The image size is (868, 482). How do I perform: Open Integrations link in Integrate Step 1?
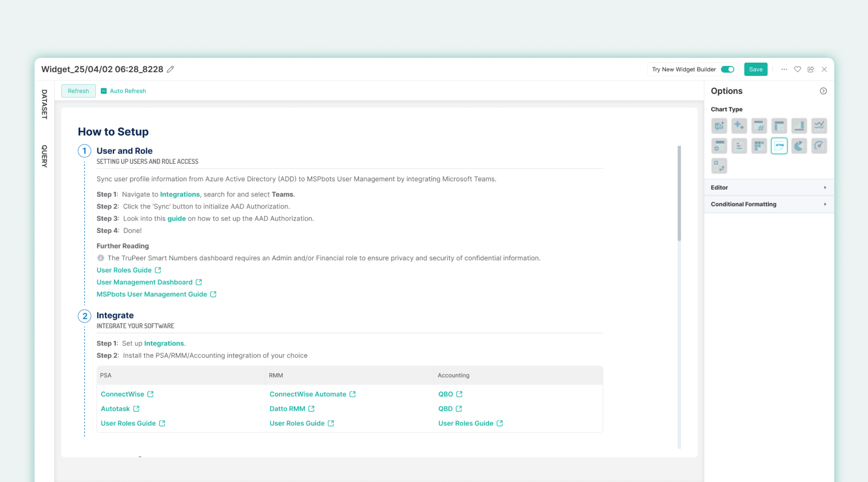point(164,343)
